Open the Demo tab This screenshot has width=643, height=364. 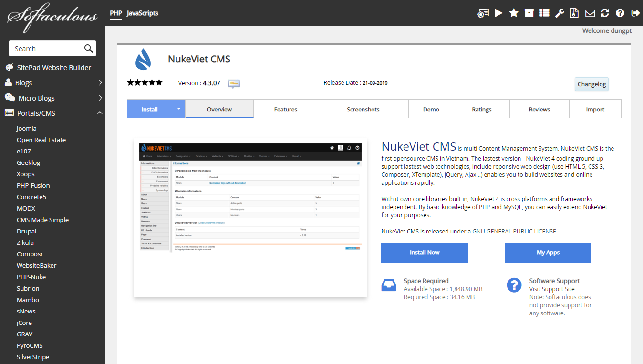point(431,109)
